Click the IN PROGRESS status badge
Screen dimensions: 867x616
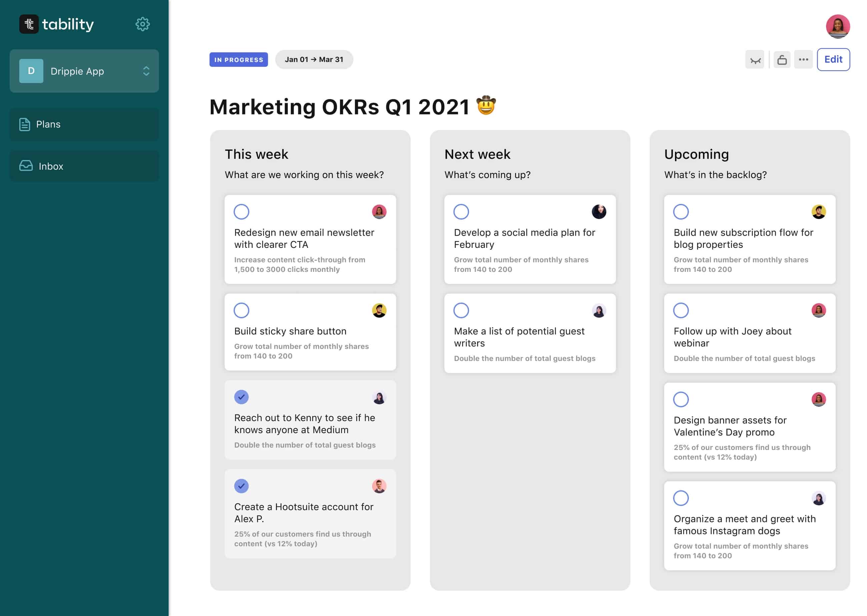238,60
